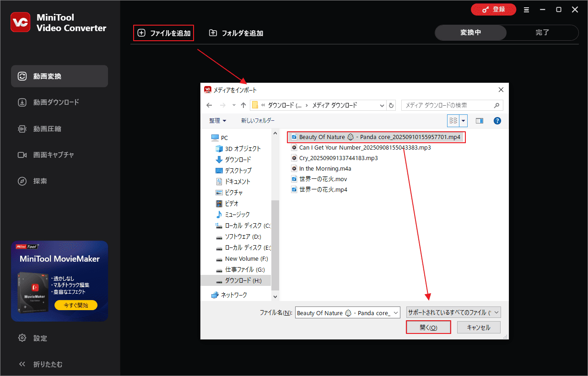This screenshot has width=588, height=376.
Task: Click the メディア ダウンロードの検索 search box
Action: pos(452,105)
